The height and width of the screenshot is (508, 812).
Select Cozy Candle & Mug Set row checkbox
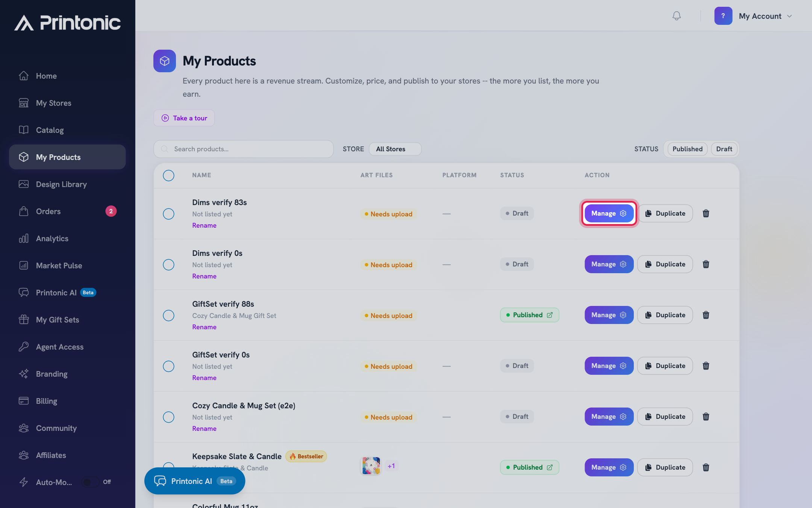tap(168, 417)
